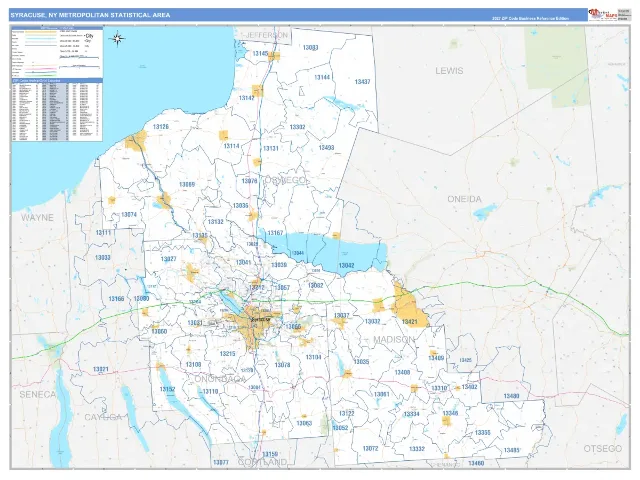Click ZIP code 13167 label
The image size is (640, 480).
click(275, 233)
